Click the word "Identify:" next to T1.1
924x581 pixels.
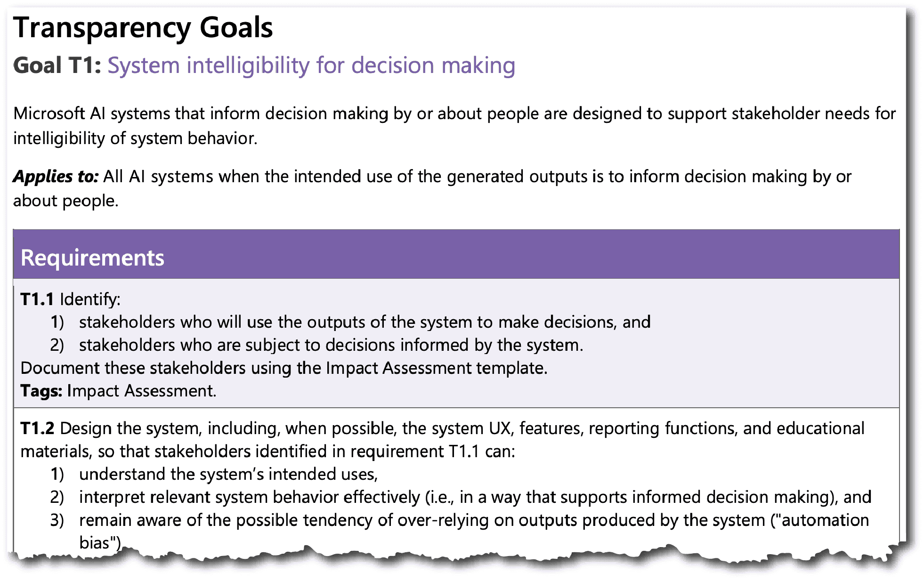pyautogui.click(x=90, y=299)
